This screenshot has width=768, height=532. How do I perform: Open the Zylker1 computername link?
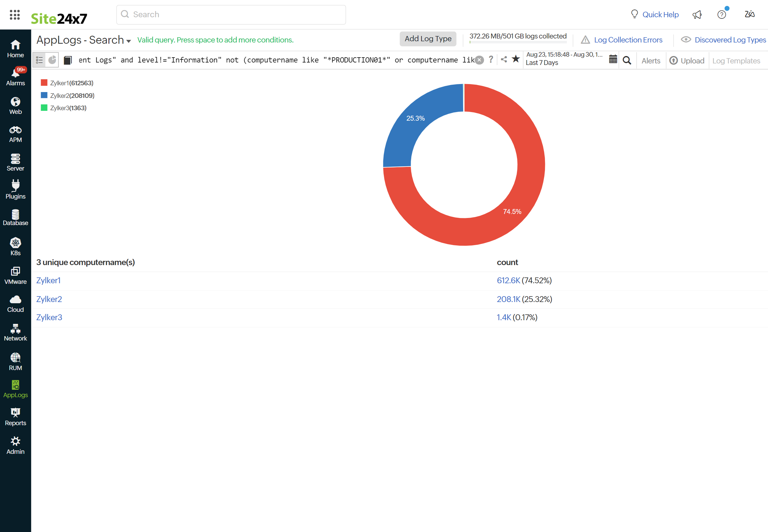tap(48, 280)
